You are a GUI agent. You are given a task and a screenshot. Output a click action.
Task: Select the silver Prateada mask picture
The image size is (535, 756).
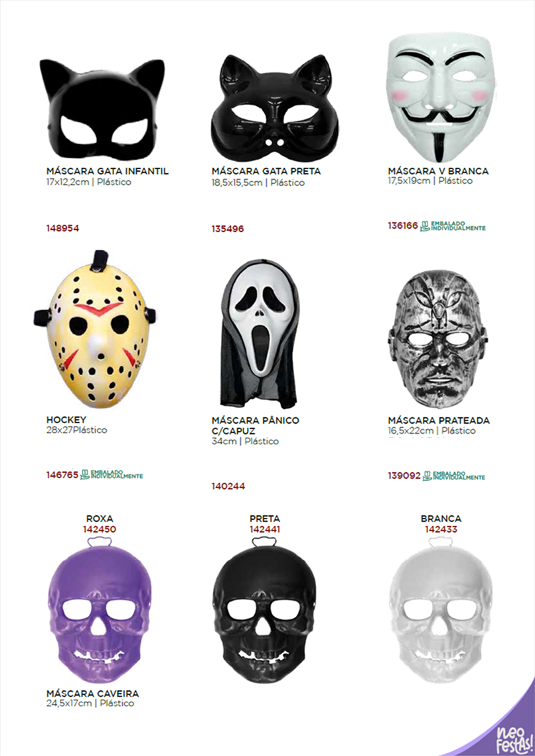pyautogui.click(x=437, y=340)
